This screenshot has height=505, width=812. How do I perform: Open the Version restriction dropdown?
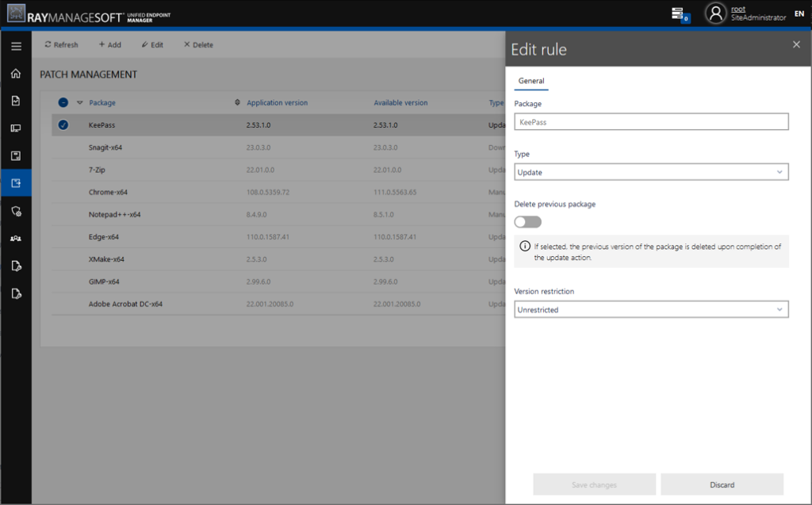pos(651,309)
